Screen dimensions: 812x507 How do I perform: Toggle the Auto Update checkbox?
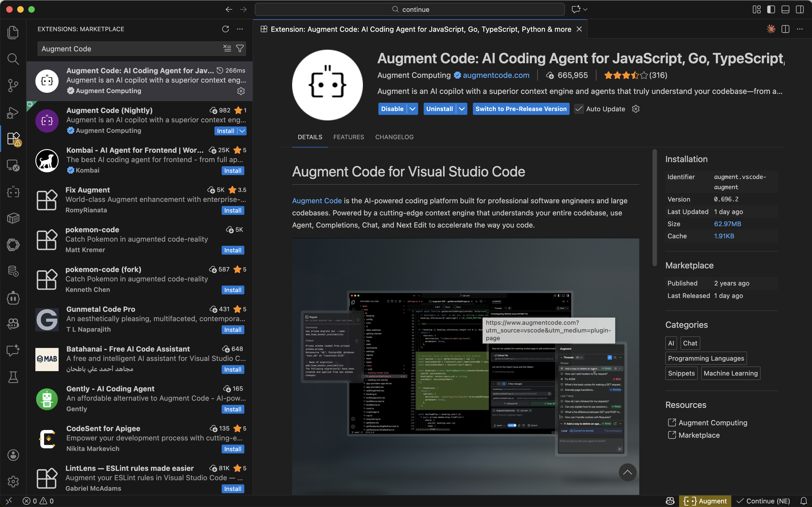579,109
